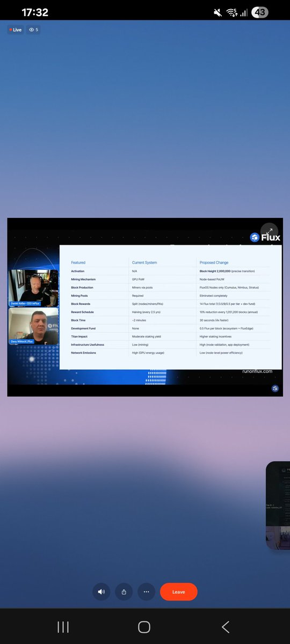Click the 'Node-based PoUW' cell
Viewport: 290px width, 644px height.
click(213, 279)
